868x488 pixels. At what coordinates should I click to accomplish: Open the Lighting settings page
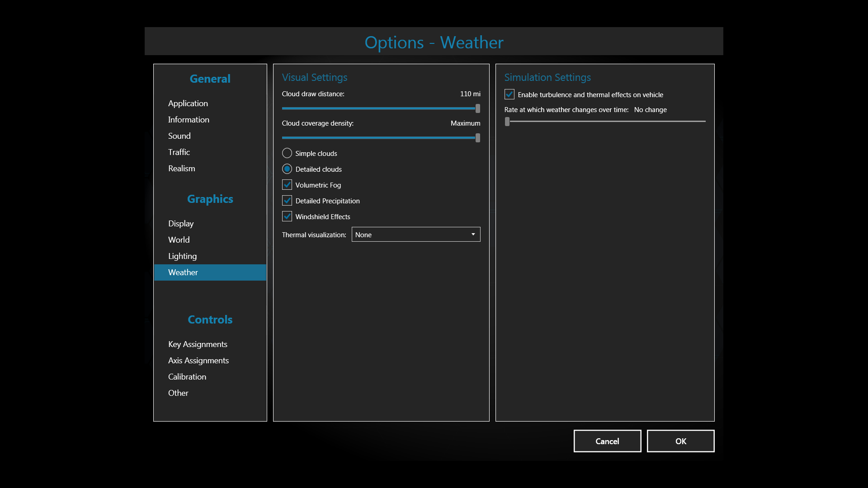[183, 256]
